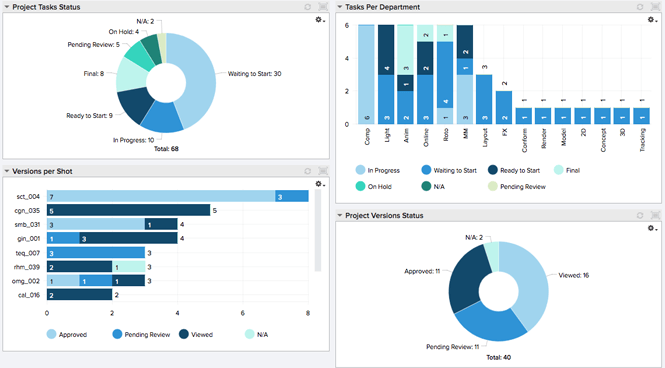Open gear settings of Project Versions Status

(x=652, y=228)
